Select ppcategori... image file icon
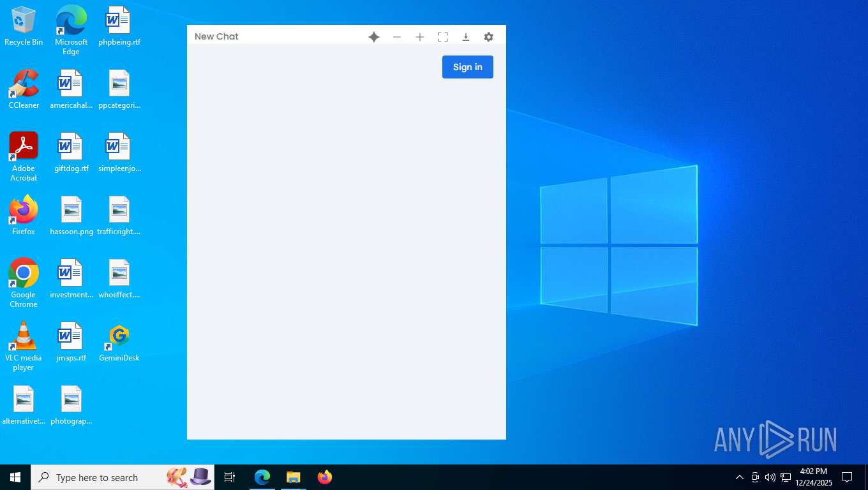The width and height of the screenshot is (868, 490). (x=119, y=89)
